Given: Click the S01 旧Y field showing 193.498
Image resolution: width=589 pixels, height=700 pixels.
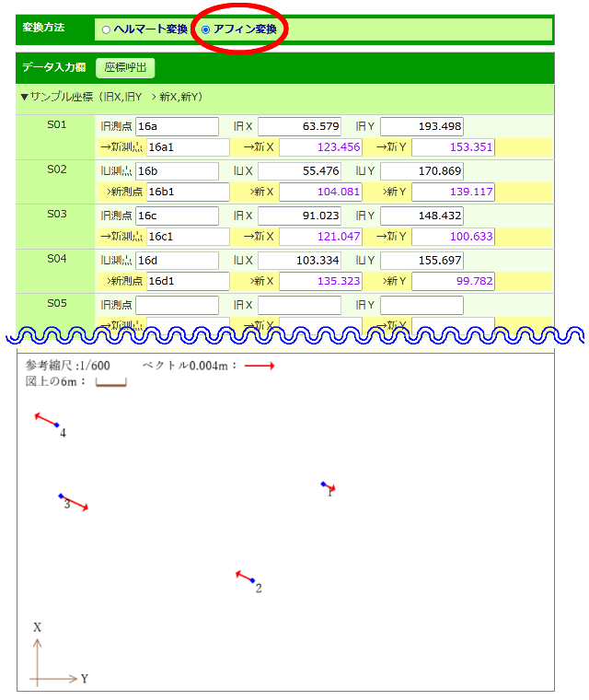Looking at the screenshot, I should (x=422, y=126).
